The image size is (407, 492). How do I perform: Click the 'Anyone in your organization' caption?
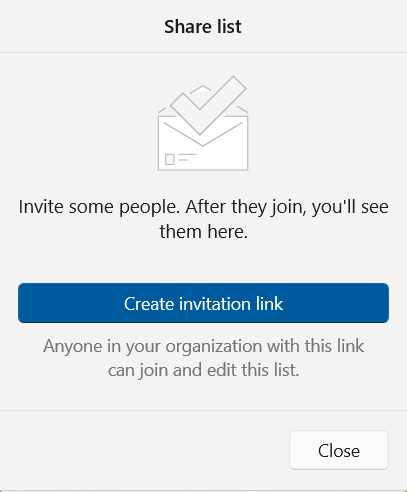point(203,346)
